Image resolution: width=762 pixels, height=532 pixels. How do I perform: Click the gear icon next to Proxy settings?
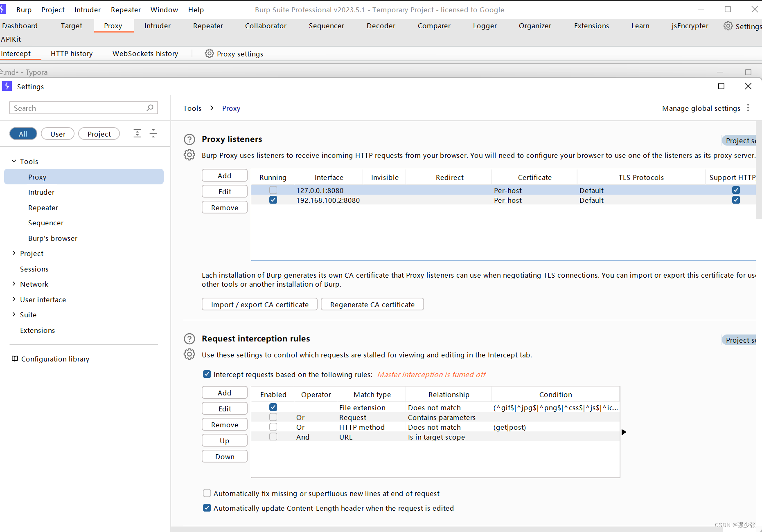point(210,54)
